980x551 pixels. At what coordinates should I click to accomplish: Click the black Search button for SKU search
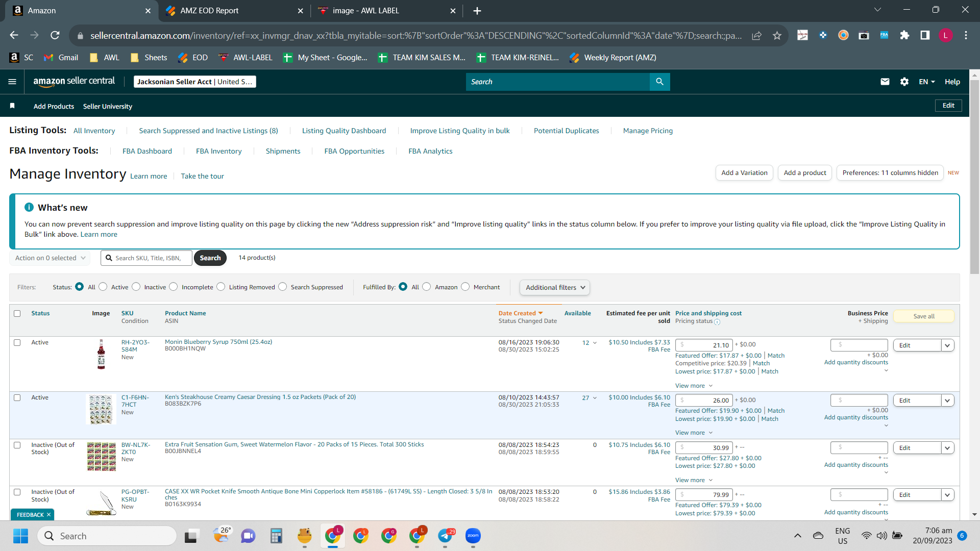[x=210, y=258]
